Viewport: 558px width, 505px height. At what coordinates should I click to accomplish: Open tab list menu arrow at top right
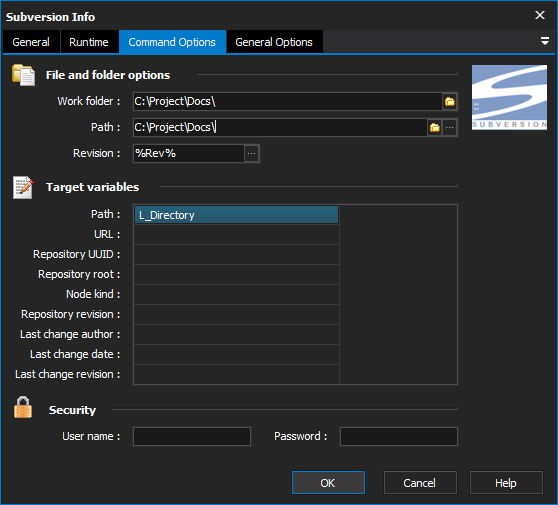pos(544,41)
